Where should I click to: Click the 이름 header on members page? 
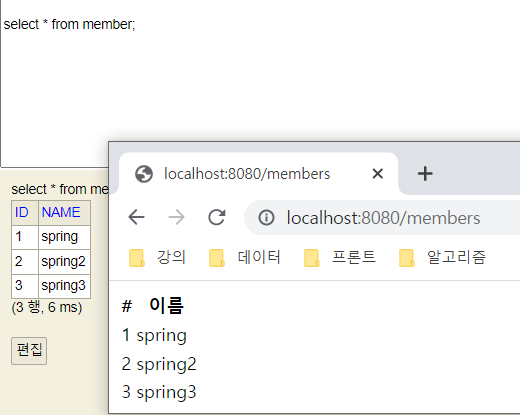coord(166,306)
